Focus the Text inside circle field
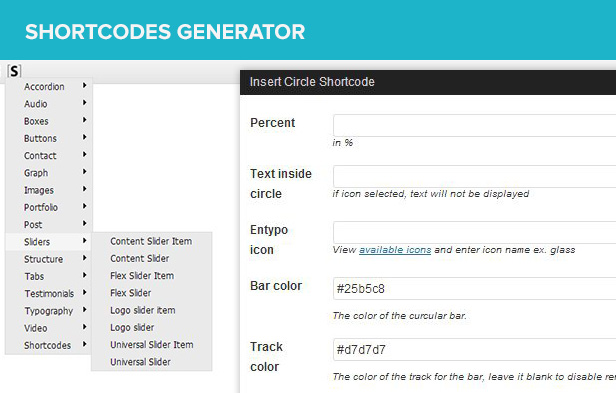The width and height of the screenshot is (616, 393). pyautogui.click(x=475, y=176)
